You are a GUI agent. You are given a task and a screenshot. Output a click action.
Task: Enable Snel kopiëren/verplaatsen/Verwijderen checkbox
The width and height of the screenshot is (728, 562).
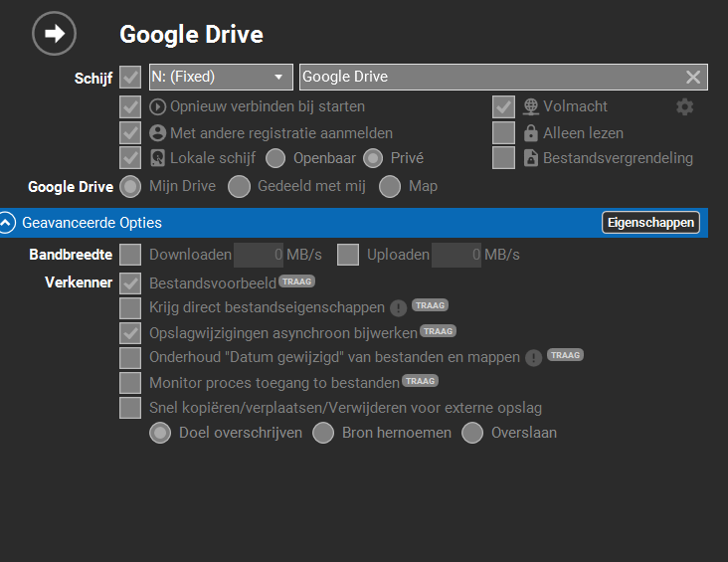pos(130,408)
